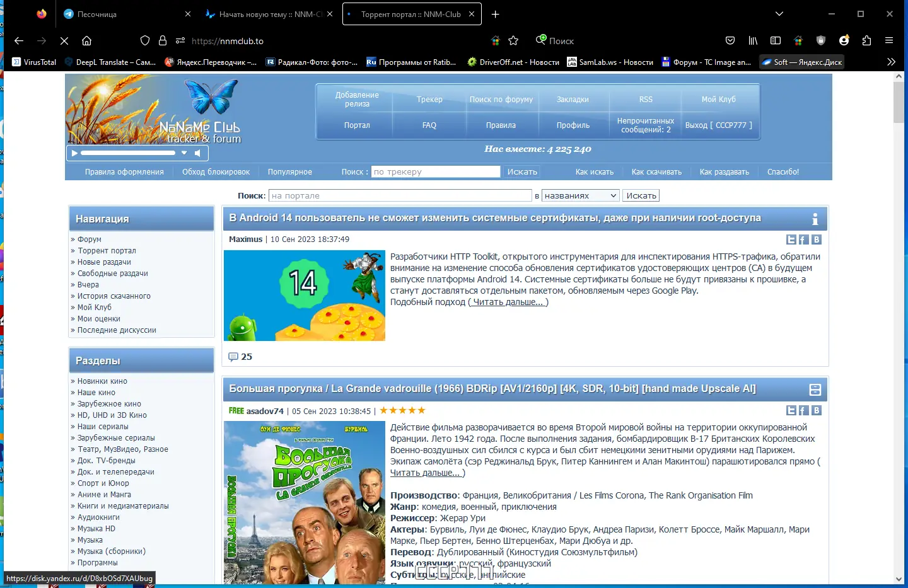
Task: Open the uBlock shield extension icon
Action: point(821,41)
